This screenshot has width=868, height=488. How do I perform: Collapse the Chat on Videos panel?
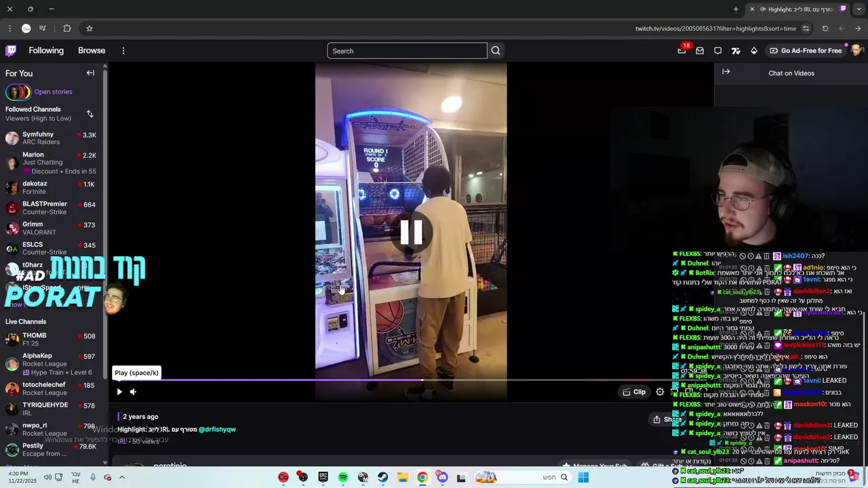(x=726, y=72)
